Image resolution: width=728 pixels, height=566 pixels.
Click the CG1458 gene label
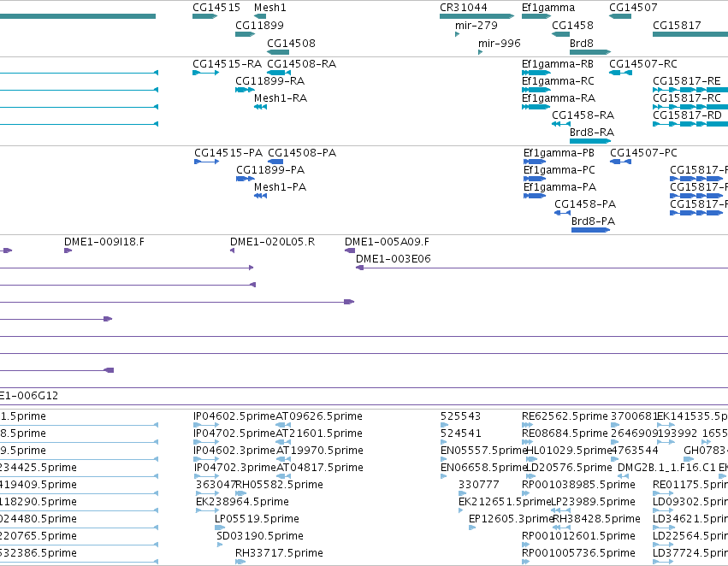[572, 25]
